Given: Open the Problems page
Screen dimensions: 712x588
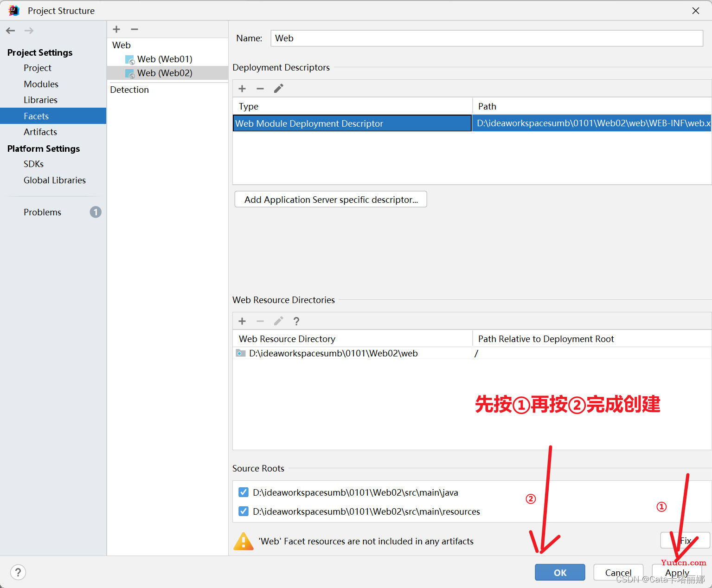Looking at the screenshot, I should 43,212.
